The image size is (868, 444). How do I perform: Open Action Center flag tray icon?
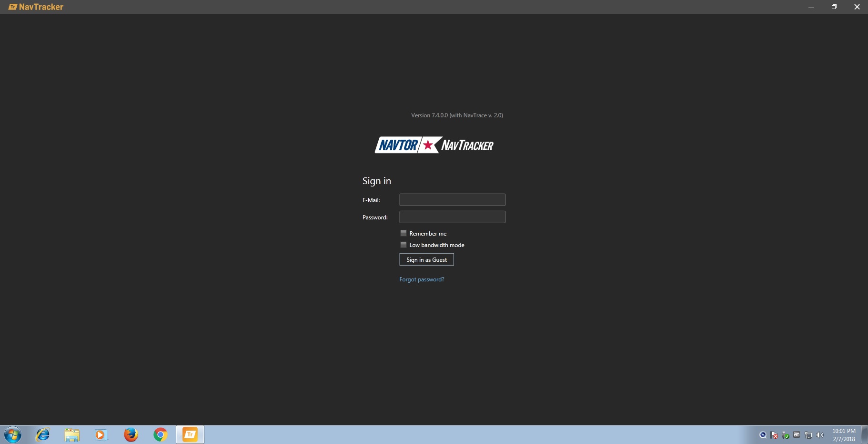pos(774,435)
